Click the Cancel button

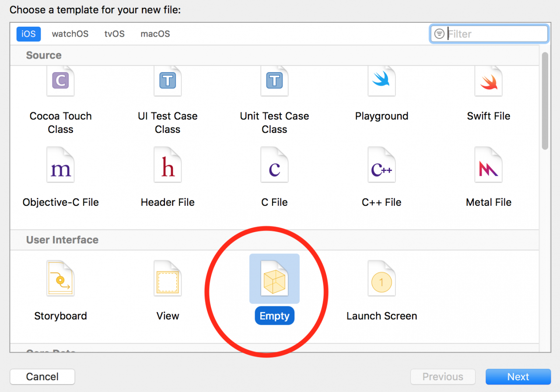[x=42, y=377]
